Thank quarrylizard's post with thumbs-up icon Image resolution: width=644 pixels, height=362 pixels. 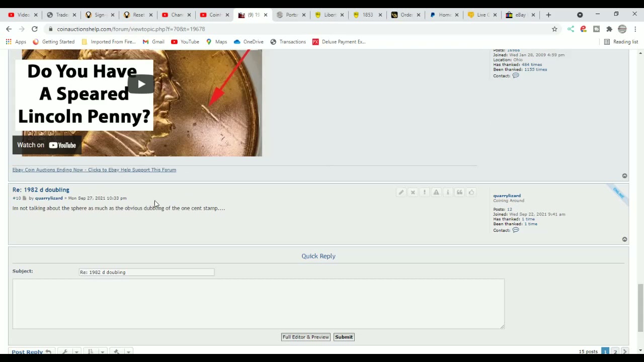click(x=471, y=192)
